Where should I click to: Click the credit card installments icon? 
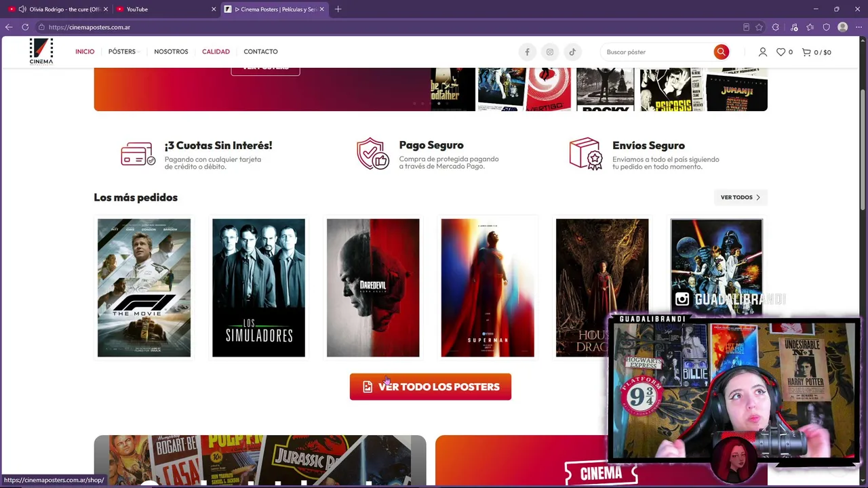coord(138,155)
